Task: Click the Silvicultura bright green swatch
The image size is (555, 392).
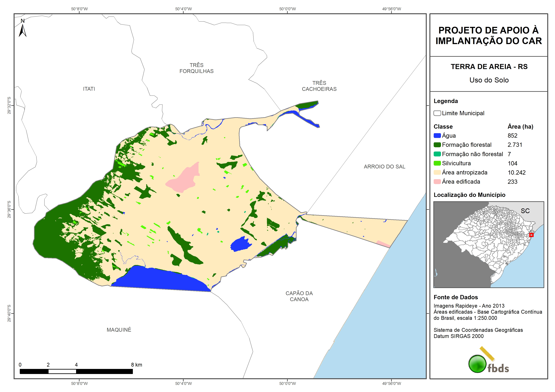Action: 437,163
